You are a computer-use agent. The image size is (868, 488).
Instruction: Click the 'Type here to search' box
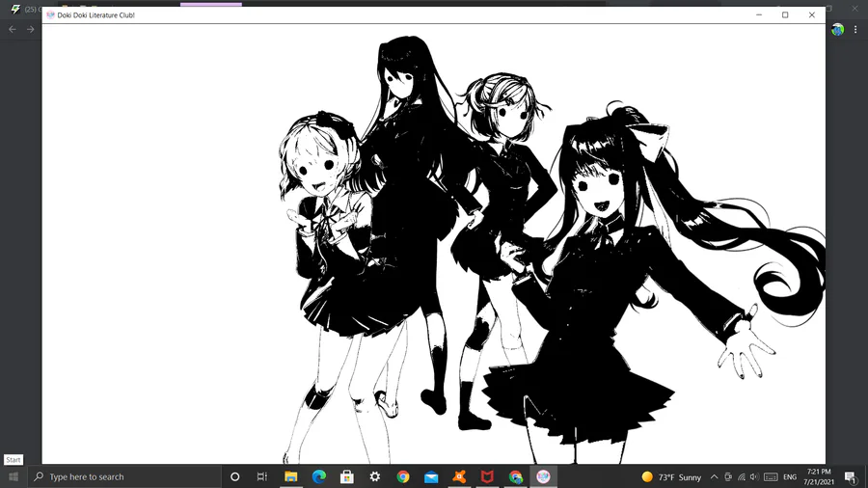pos(124,476)
